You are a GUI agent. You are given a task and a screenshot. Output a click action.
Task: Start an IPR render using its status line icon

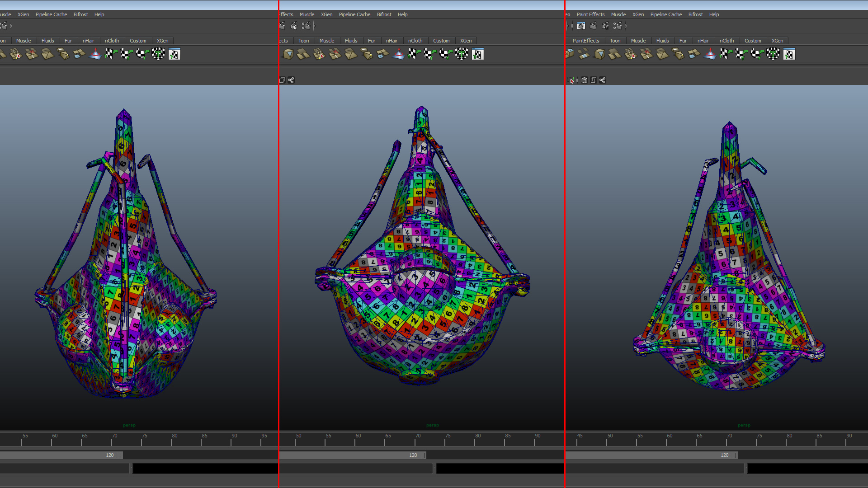tap(604, 26)
